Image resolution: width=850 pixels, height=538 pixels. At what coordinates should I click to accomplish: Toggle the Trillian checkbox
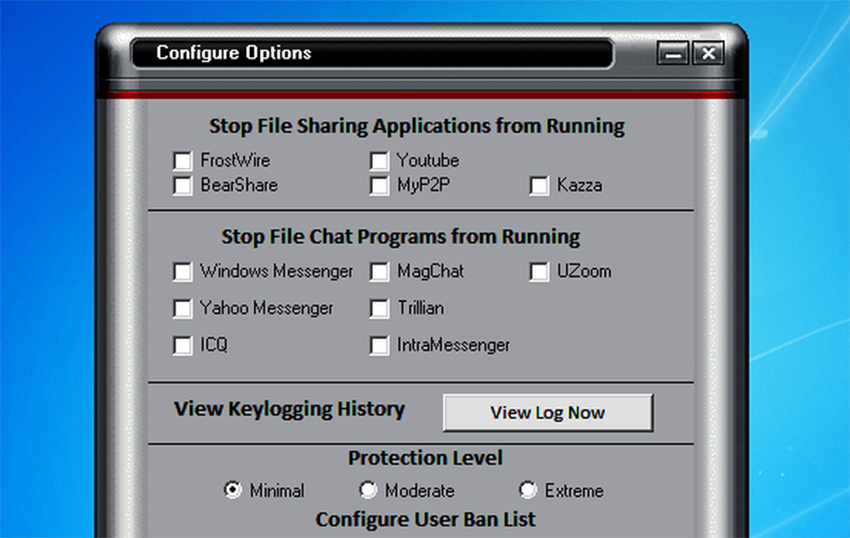(379, 309)
